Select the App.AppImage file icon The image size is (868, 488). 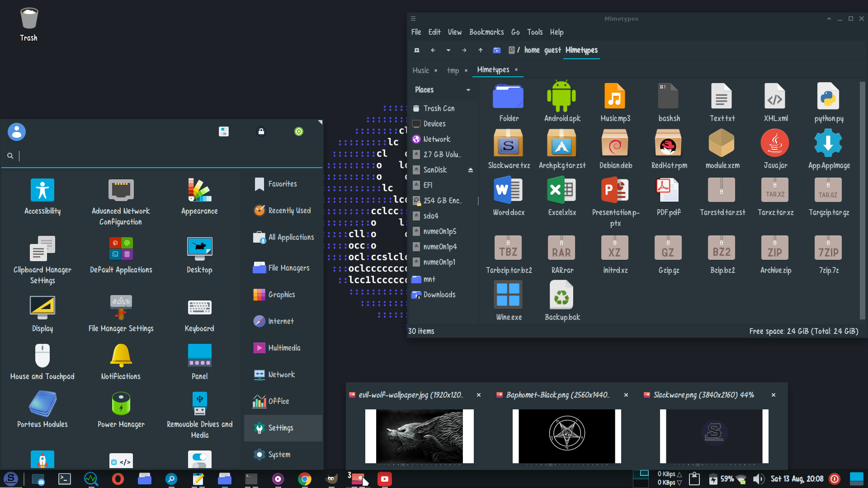coord(828,143)
